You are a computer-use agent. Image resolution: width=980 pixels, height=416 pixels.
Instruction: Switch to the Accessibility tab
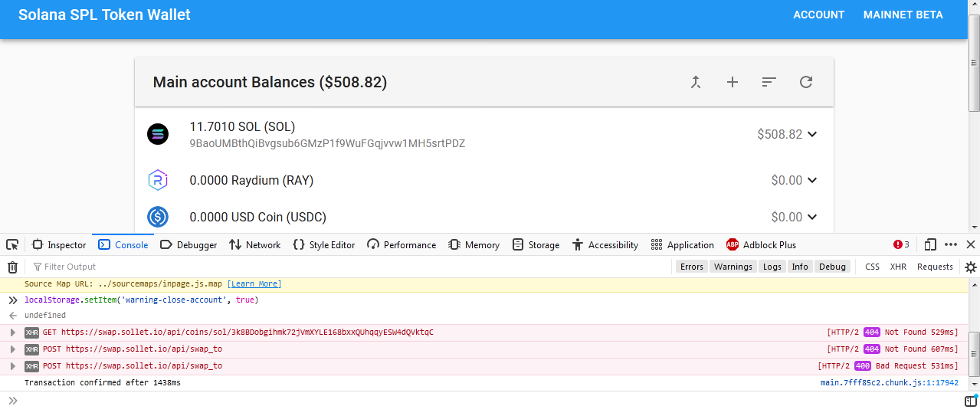[x=605, y=244]
